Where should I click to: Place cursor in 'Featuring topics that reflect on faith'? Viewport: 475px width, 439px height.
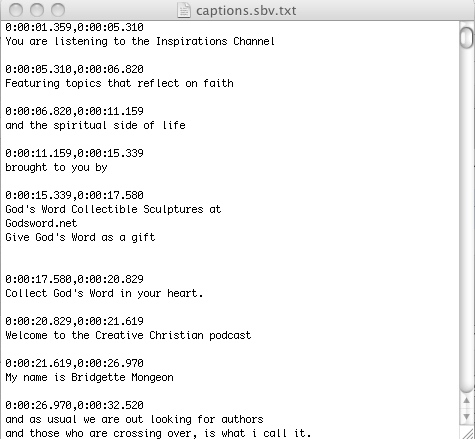click(x=119, y=83)
